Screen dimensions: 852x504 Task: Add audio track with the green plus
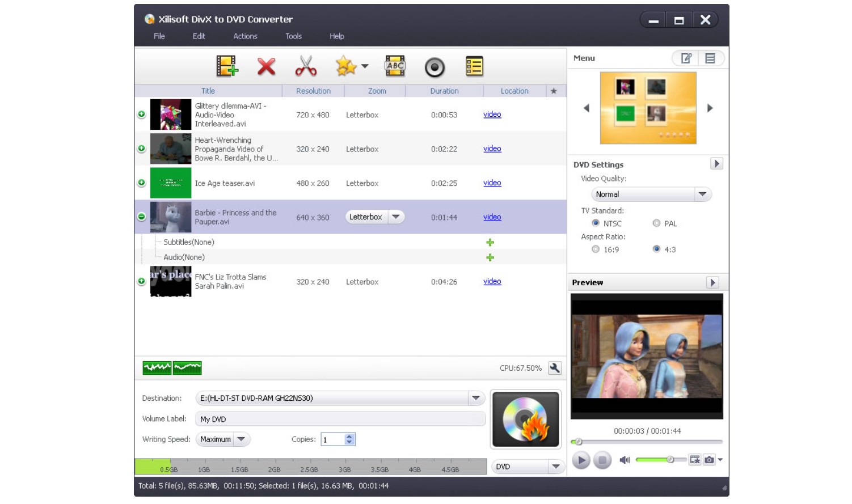coord(490,257)
